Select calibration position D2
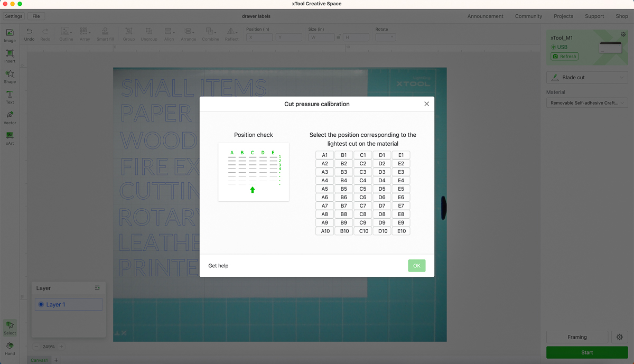Viewport: 634px width, 364px height. 382,164
